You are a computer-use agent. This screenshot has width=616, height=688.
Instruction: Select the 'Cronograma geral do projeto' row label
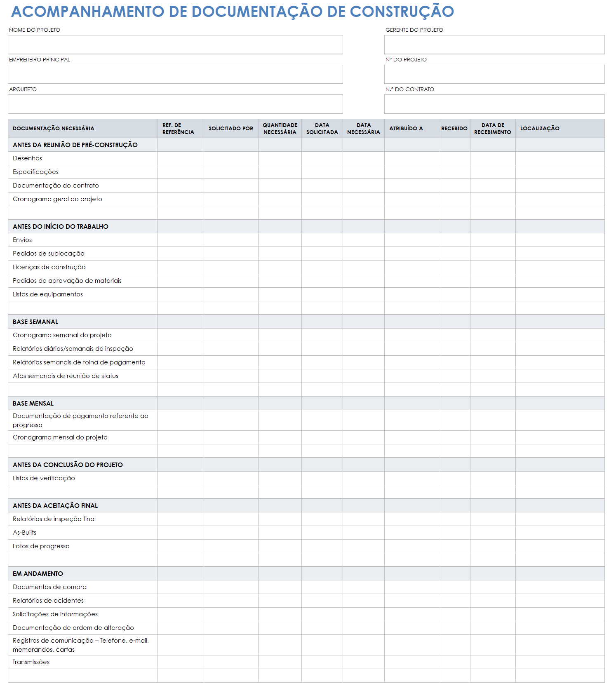click(x=57, y=199)
